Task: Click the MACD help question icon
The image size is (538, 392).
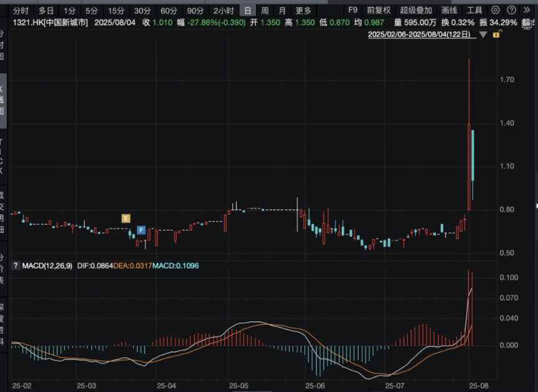Action: [16, 266]
